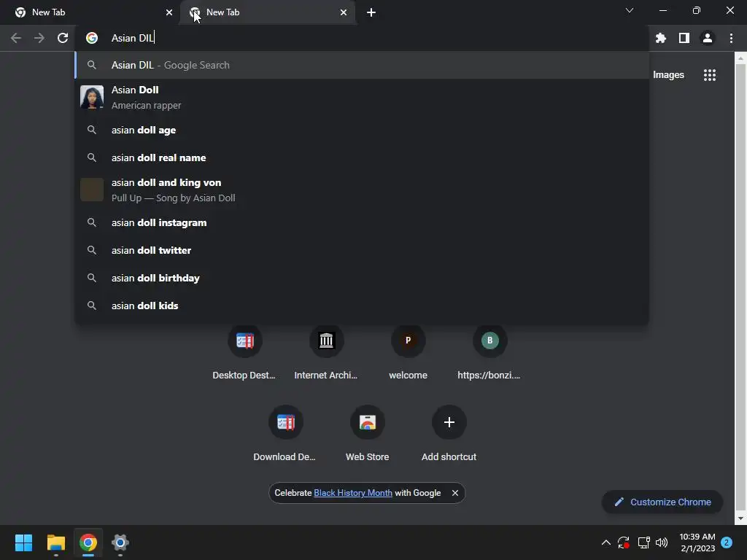Click search icon beside 'asian doll kids'

(92, 306)
